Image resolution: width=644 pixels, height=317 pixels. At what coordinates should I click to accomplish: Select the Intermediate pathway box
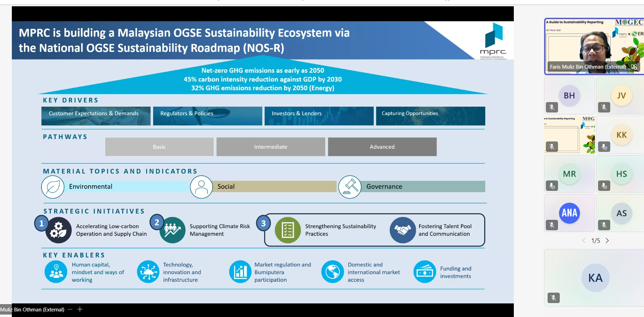[x=271, y=147]
